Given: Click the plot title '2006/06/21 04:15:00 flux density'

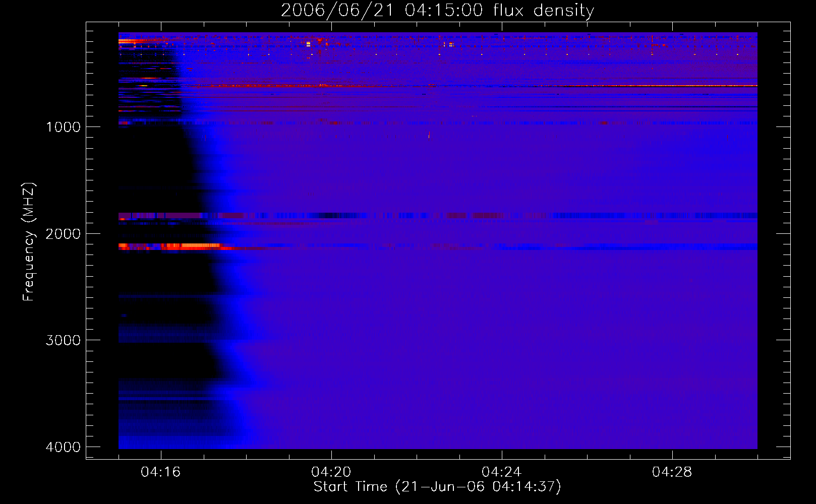Looking at the screenshot, I should [x=437, y=10].
